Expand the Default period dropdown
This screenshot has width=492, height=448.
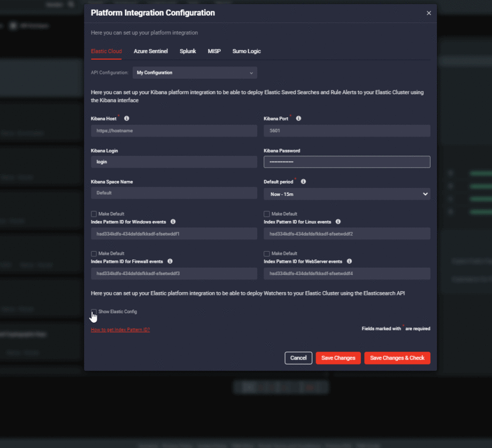pos(347,194)
